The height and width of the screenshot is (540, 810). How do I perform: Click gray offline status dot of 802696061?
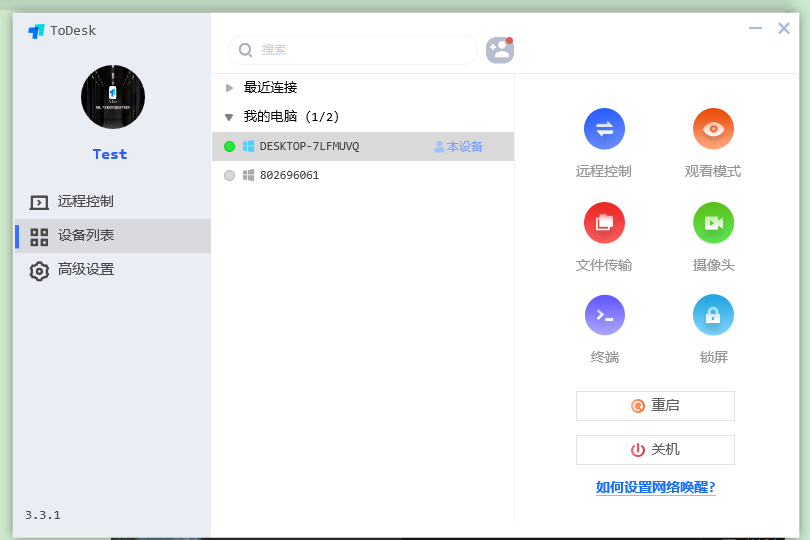coord(229,176)
